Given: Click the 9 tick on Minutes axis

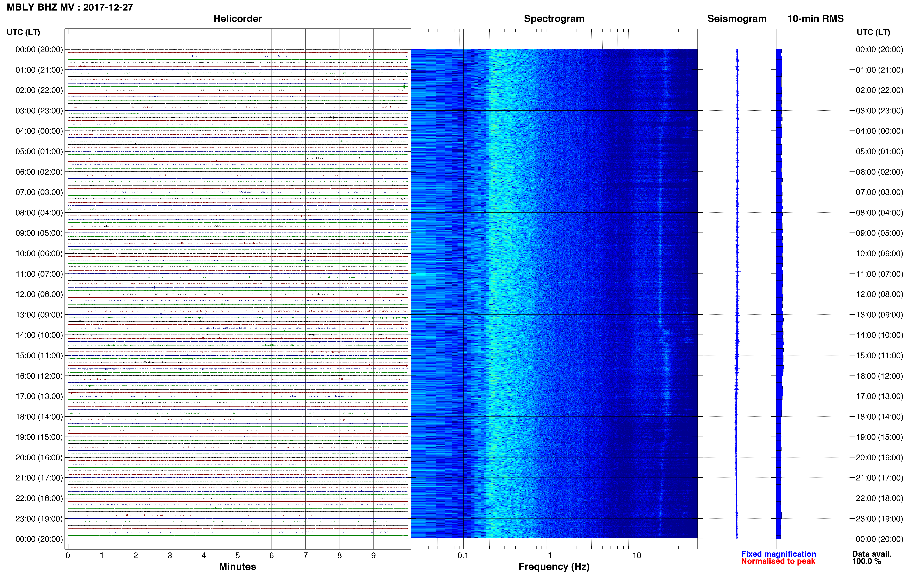Looking at the screenshot, I should [373, 555].
